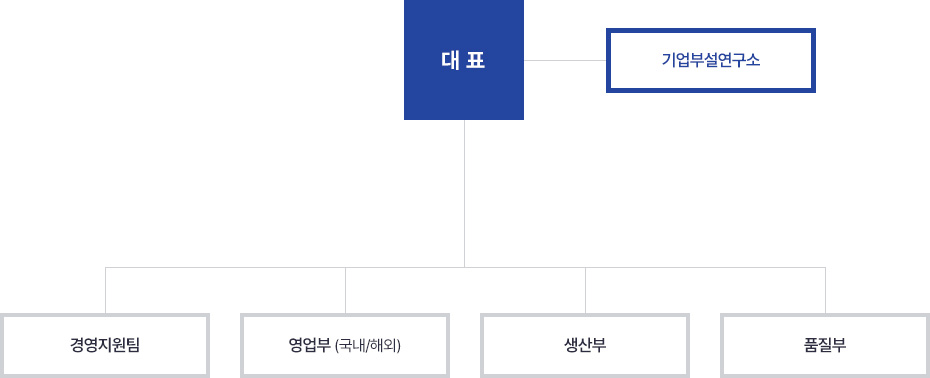Open the 경영지원팀 department box
Image resolution: width=930 pixels, height=378 pixels.
(105, 346)
